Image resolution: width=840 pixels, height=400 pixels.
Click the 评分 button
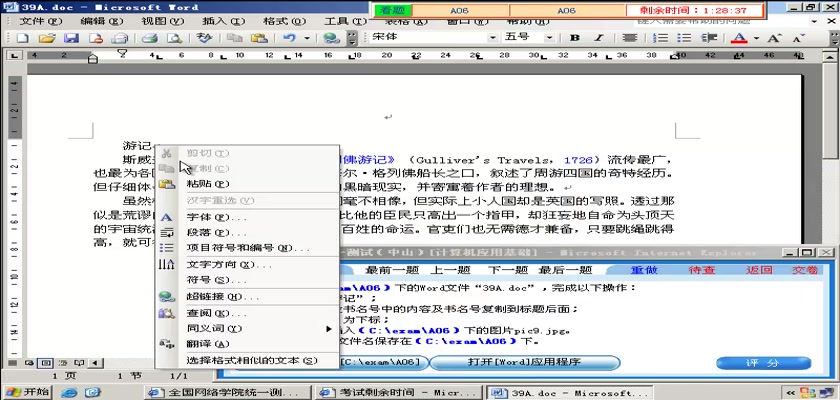click(763, 363)
